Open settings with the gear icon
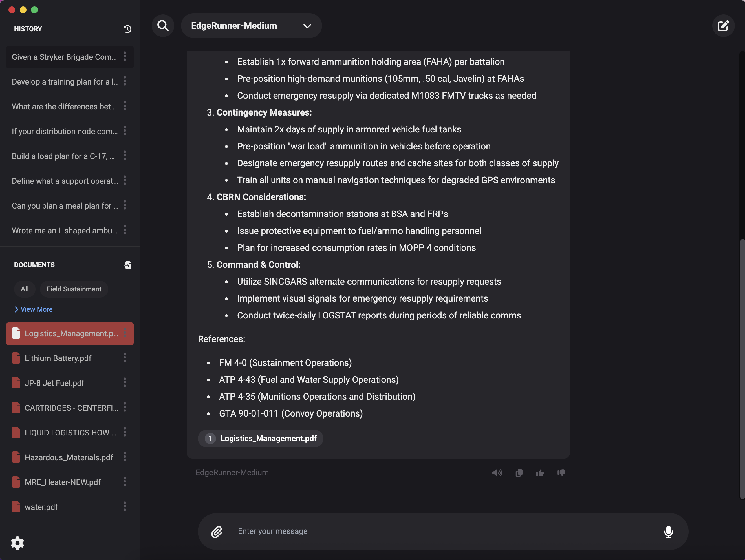745x560 pixels. (17, 543)
